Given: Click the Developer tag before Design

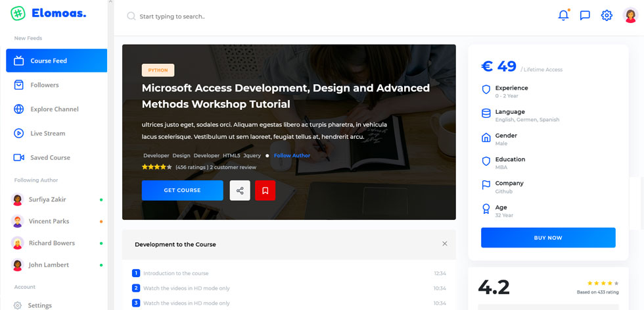Looking at the screenshot, I should point(156,155).
